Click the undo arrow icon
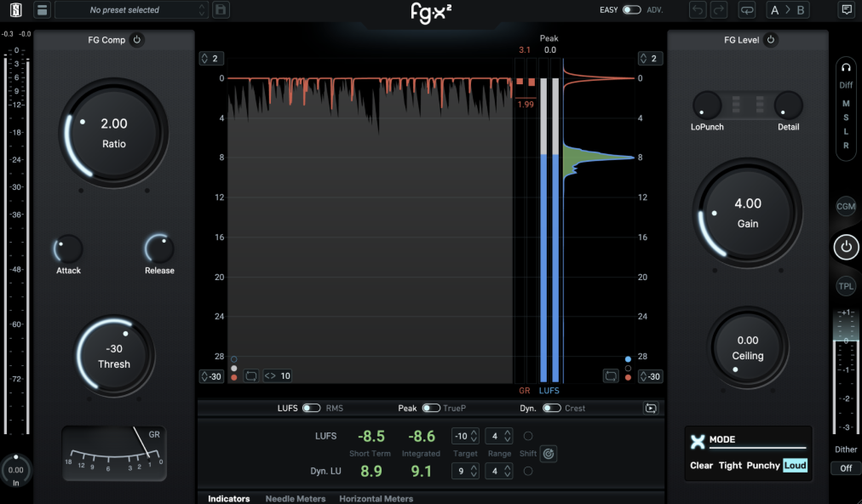 [x=697, y=9]
